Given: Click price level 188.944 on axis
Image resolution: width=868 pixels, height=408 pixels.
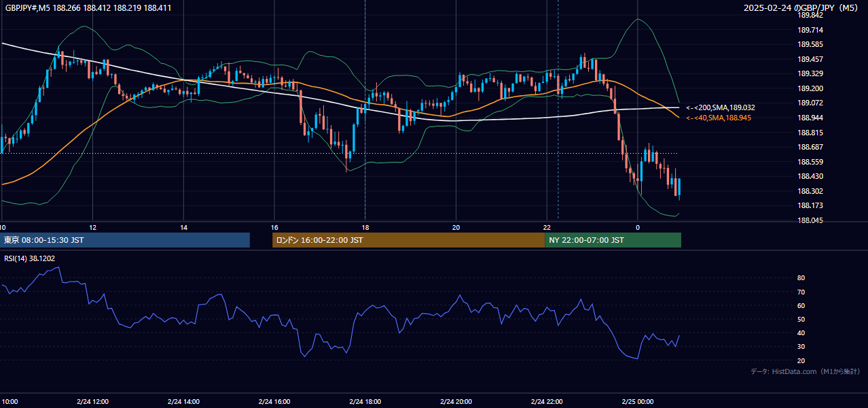Looking at the screenshot, I should (x=810, y=118).
